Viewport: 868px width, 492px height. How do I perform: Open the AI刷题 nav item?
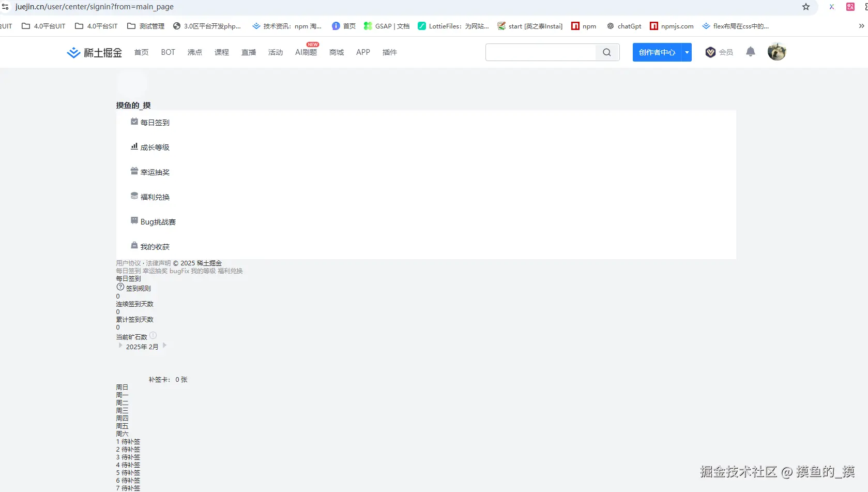pos(306,52)
